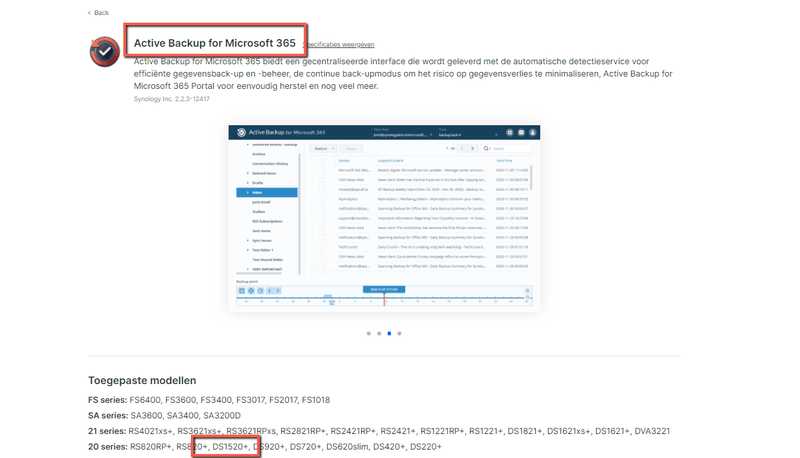Screen dimensions: 800x458
Task: Select the Archive folder in preview tree
Action: [259, 154]
